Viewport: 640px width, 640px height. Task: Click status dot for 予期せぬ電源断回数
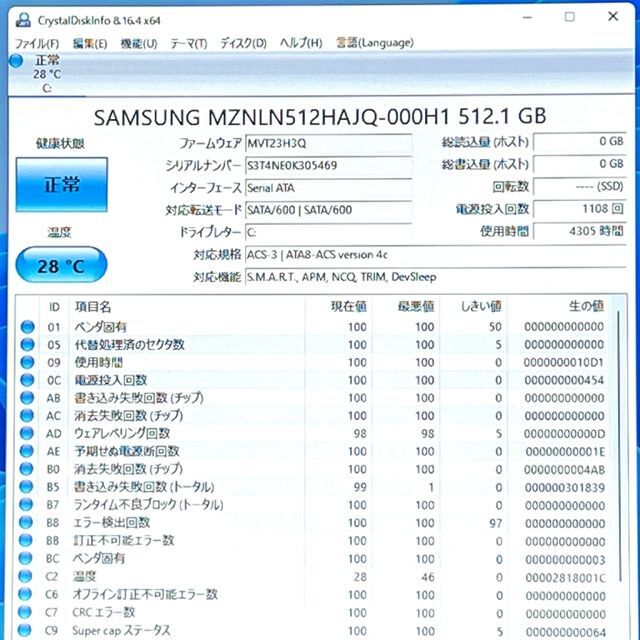[x=27, y=451]
